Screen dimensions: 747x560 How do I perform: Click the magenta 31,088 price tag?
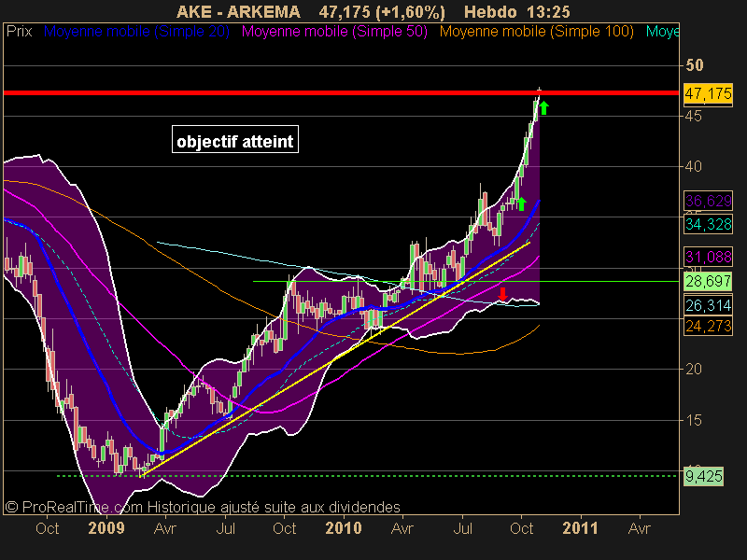coord(708,258)
